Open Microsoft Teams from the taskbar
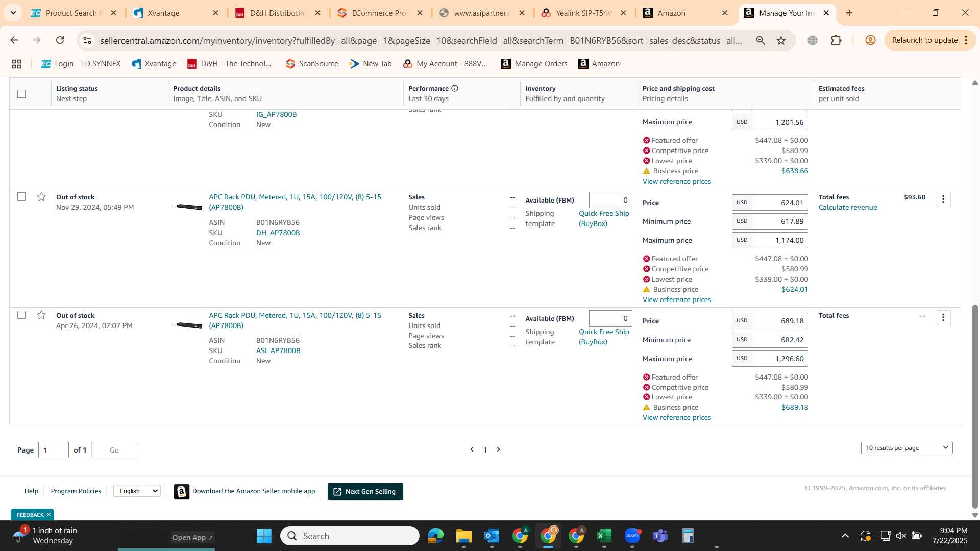 [x=660, y=536]
